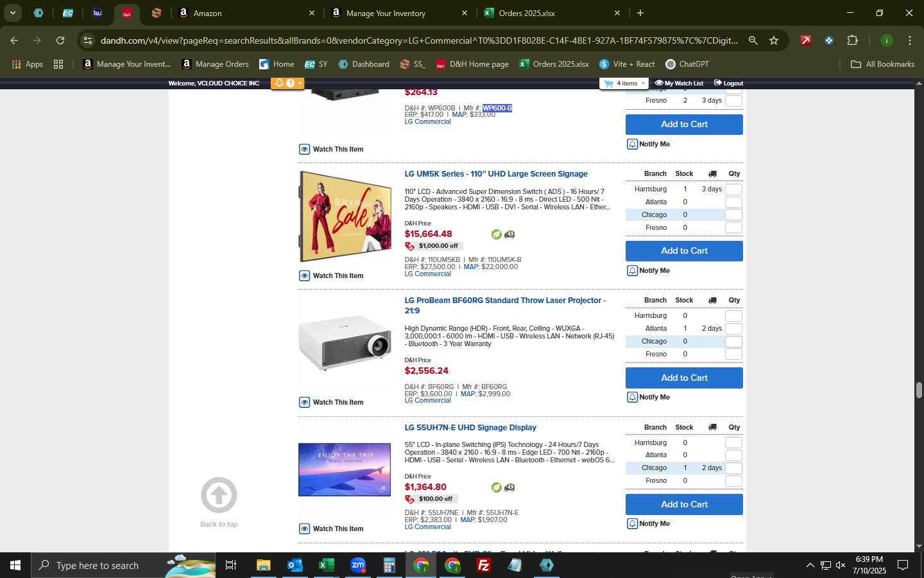Click Notify Me for the 55UH7N-E display
Image resolution: width=924 pixels, height=578 pixels.
pyautogui.click(x=649, y=523)
